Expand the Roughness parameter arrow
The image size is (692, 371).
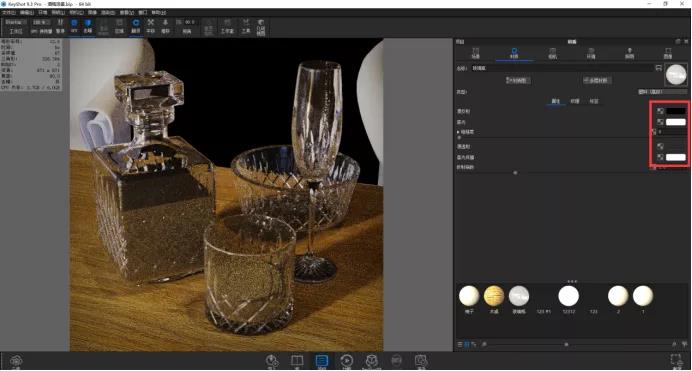coord(458,132)
